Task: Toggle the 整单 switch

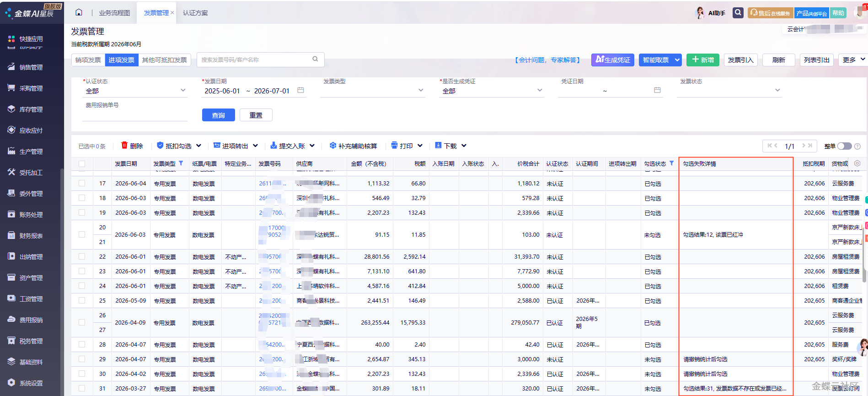Action: [844, 146]
